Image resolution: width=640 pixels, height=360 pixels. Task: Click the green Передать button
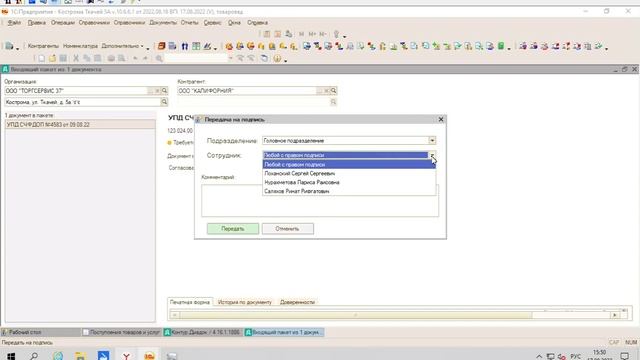tap(233, 229)
